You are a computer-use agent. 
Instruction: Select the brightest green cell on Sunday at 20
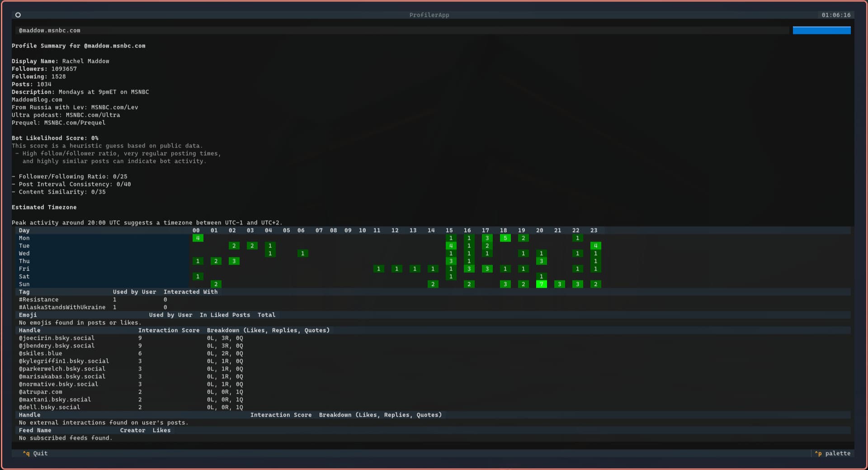coord(541,284)
